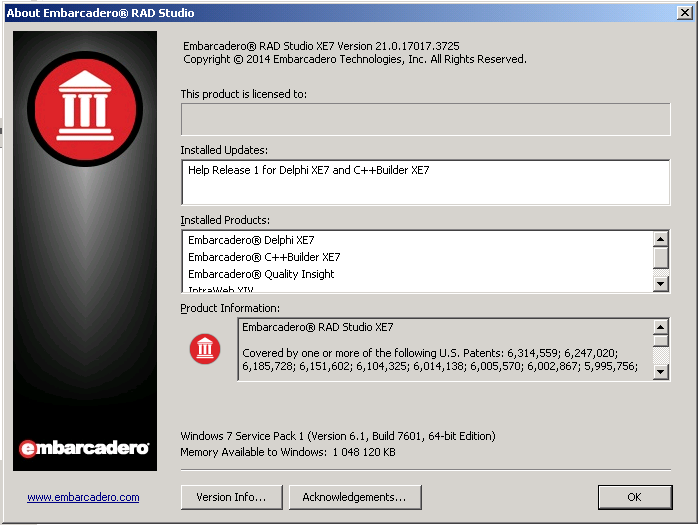This screenshot has width=698, height=525.
Task: Close the About Embarcadero RAD Studio window
Action: click(x=685, y=13)
